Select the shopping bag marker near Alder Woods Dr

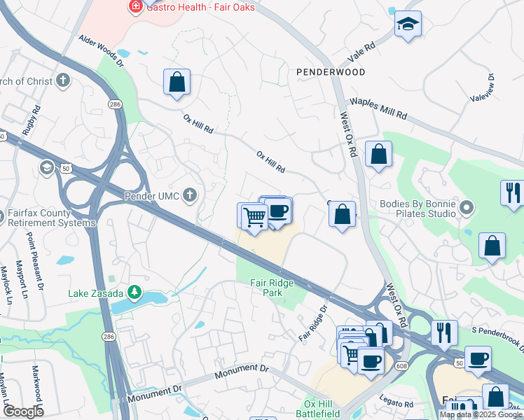tap(177, 83)
